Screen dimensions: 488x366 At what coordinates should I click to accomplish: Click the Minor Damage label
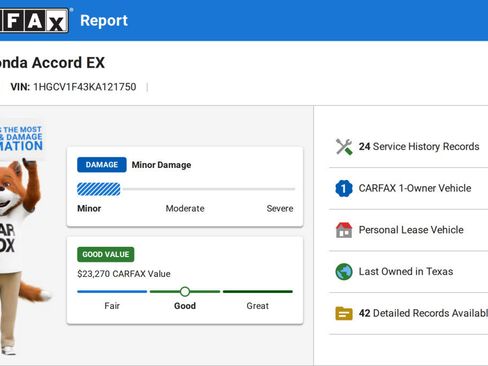161,165
